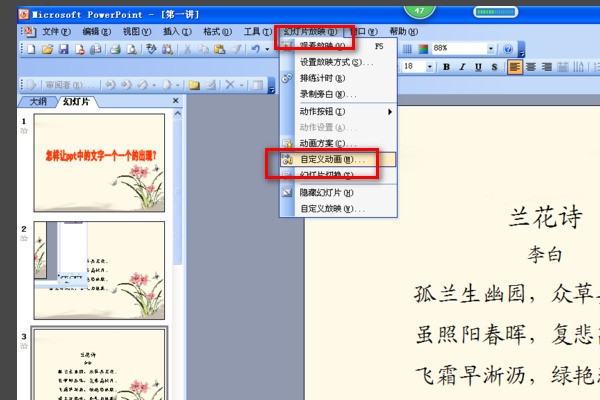
Task: Apply Bold formatting with the B button
Action: point(447,67)
